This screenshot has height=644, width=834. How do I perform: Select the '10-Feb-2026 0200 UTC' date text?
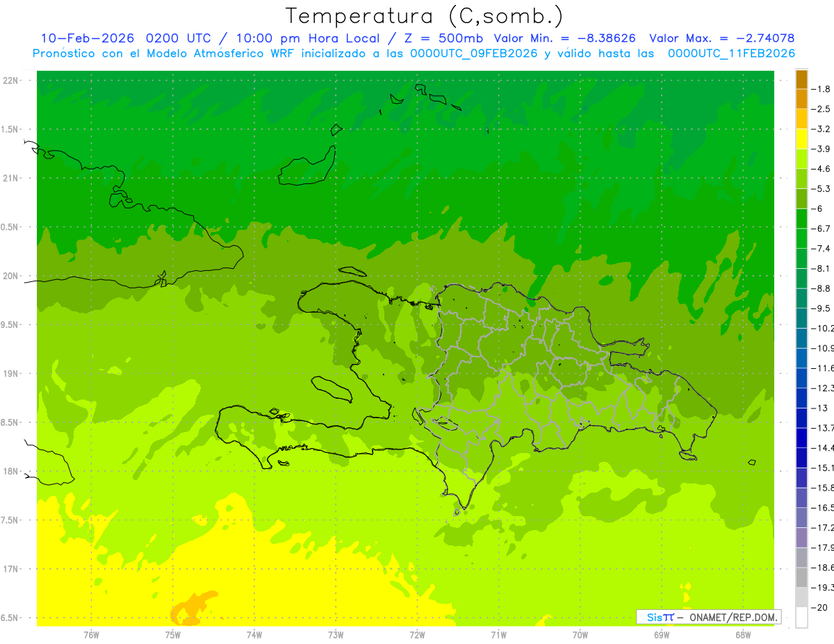pyautogui.click(x=125, y=38)
